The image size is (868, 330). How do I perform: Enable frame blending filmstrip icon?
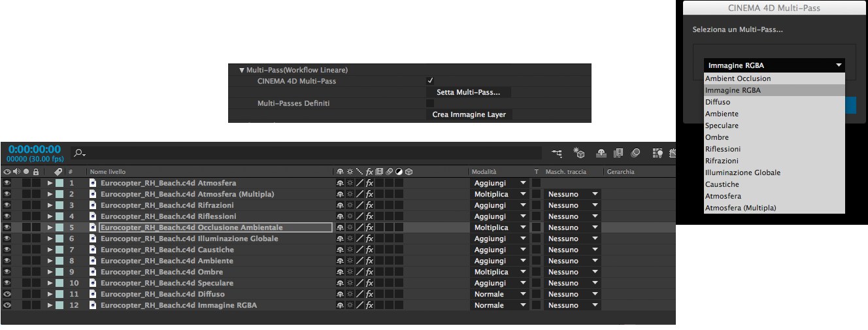(618, 153)
